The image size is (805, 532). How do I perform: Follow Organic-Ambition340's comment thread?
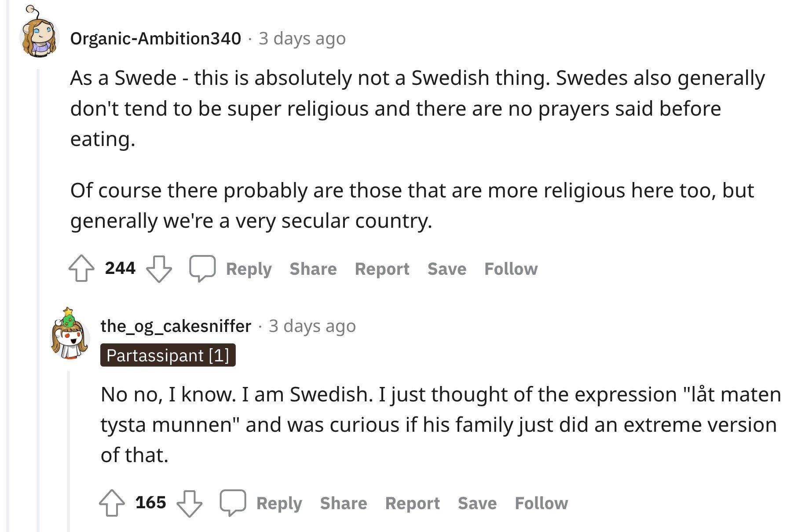point(511,269)
